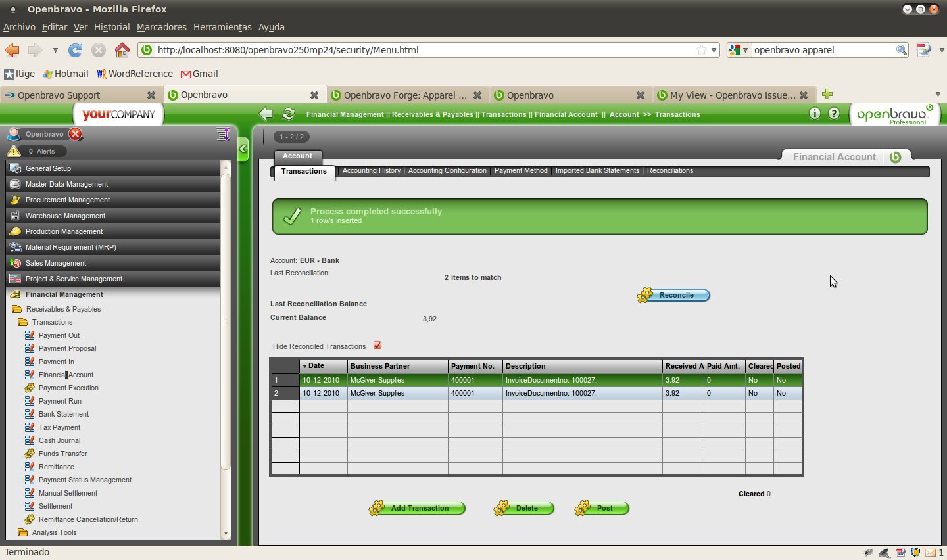Open the Reconciliations tab
This screenshot has width=947, height=560.
coord(669,171)
